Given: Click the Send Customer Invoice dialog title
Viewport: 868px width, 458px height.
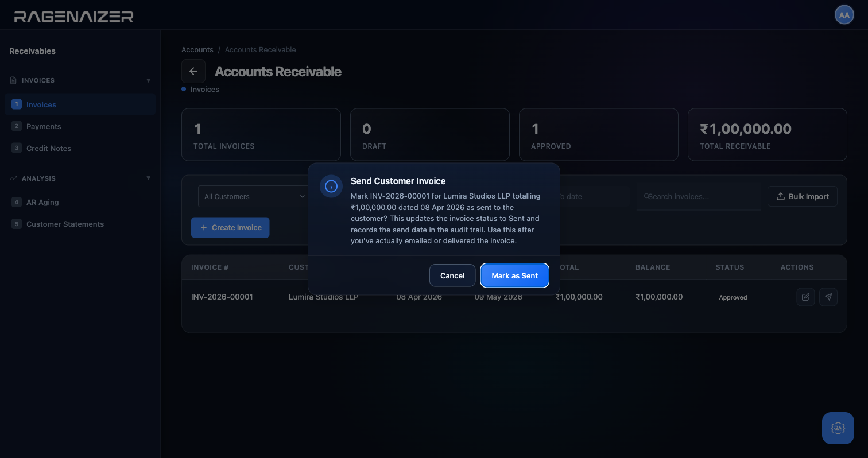Looking at the screenshot, I should (x=398, y=181).
